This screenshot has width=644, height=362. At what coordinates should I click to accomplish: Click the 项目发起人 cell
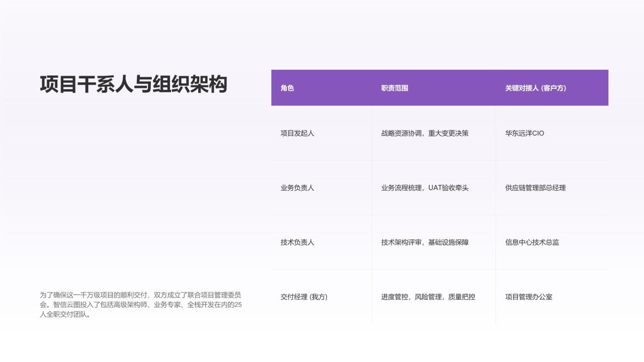point(321,133)
